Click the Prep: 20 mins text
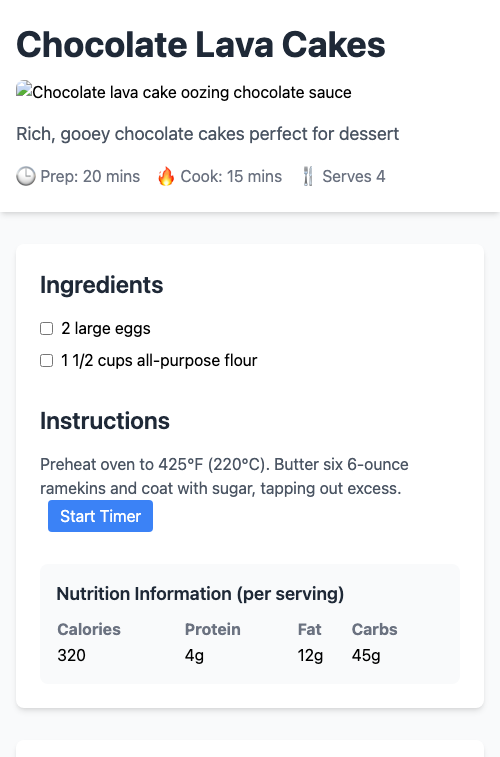Image resolution: width=500 pixels, height=757 pixels. pyautogui.click(x=90, y=177)
